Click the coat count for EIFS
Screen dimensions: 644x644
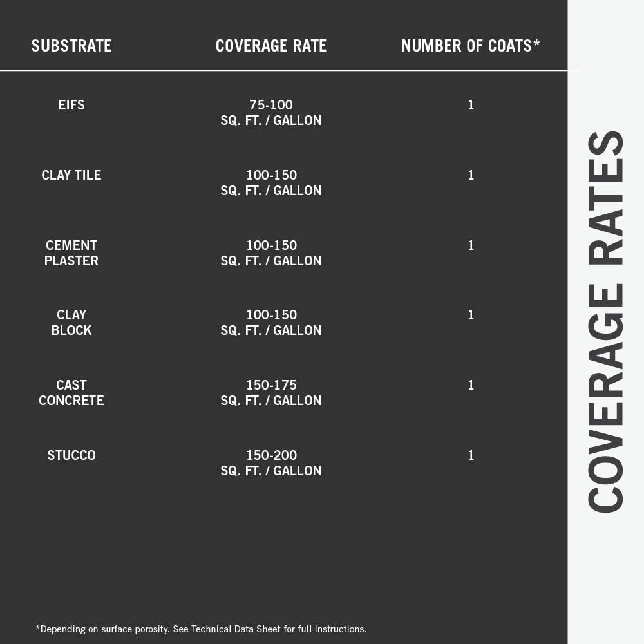(x=471, y=105)
